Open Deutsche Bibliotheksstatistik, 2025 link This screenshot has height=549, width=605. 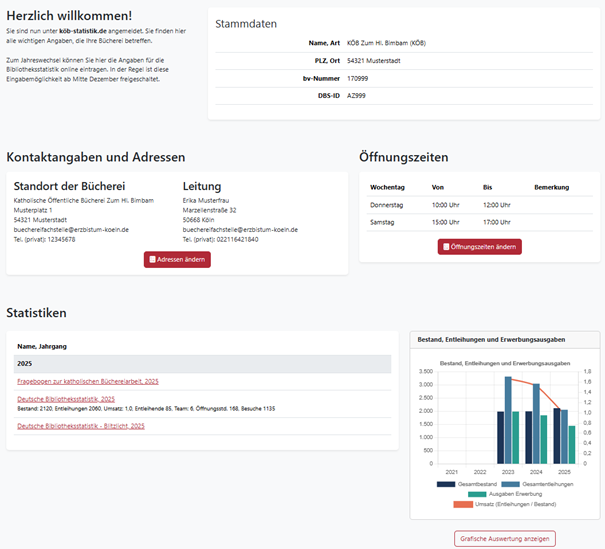pyautogui.click(x=66, y=399)
